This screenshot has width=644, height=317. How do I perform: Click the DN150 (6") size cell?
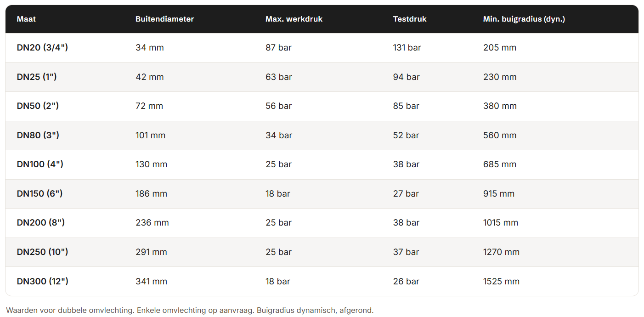[40, 194]
